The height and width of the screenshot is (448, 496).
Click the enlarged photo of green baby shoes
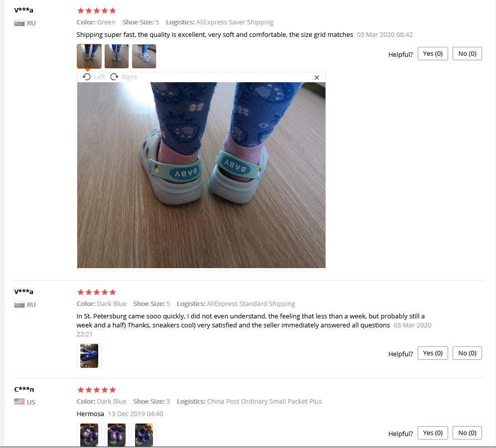201,175
